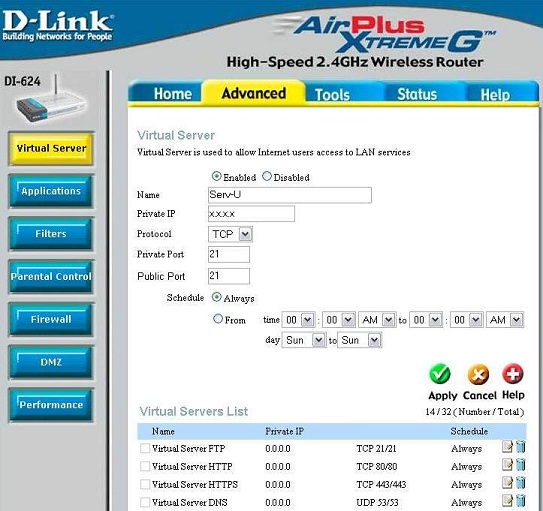
Task: Delete the Virtual Server FTP entry
Action: pos(521,447)
